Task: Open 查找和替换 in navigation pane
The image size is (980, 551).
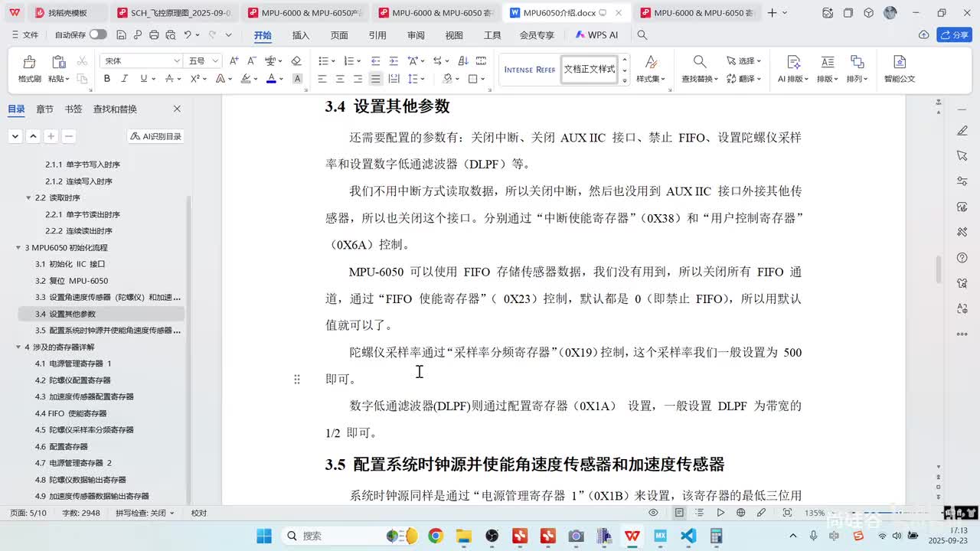Action: (115, 109)
